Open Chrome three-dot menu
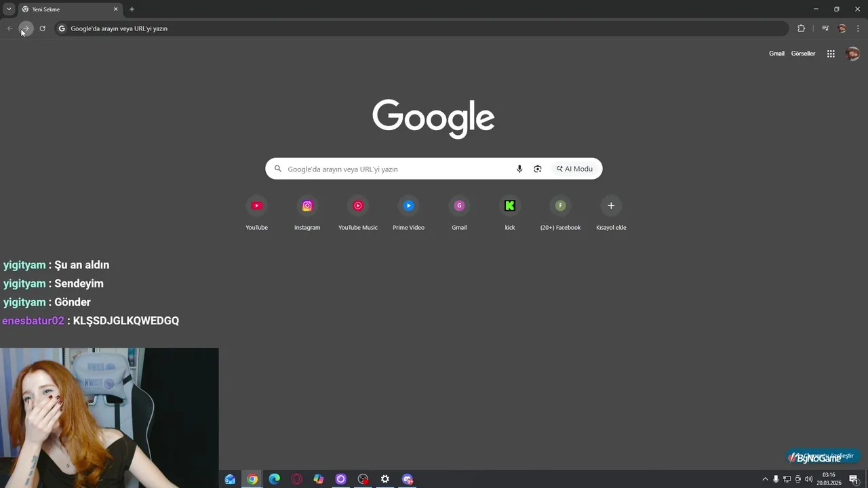 859,28
